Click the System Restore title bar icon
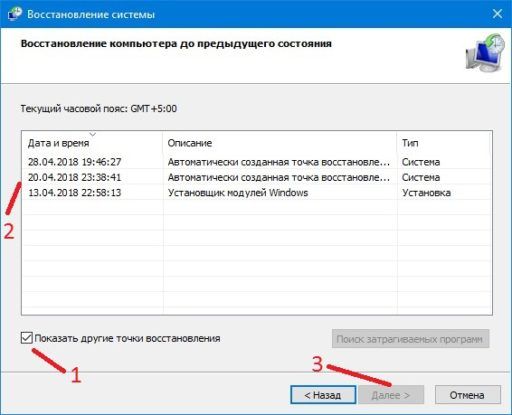Screen dimensions: 512x415 14,14
